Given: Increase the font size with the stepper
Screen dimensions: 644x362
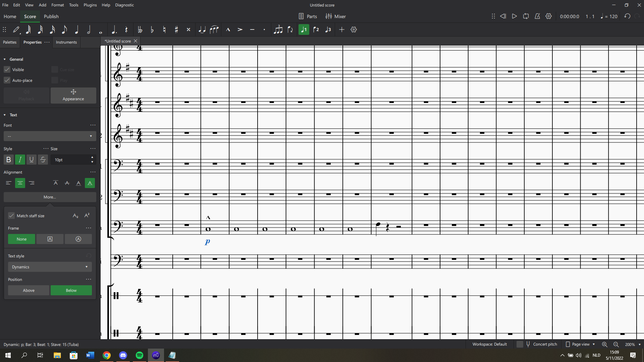Looking at the screenshot, I should pos(92,158).
